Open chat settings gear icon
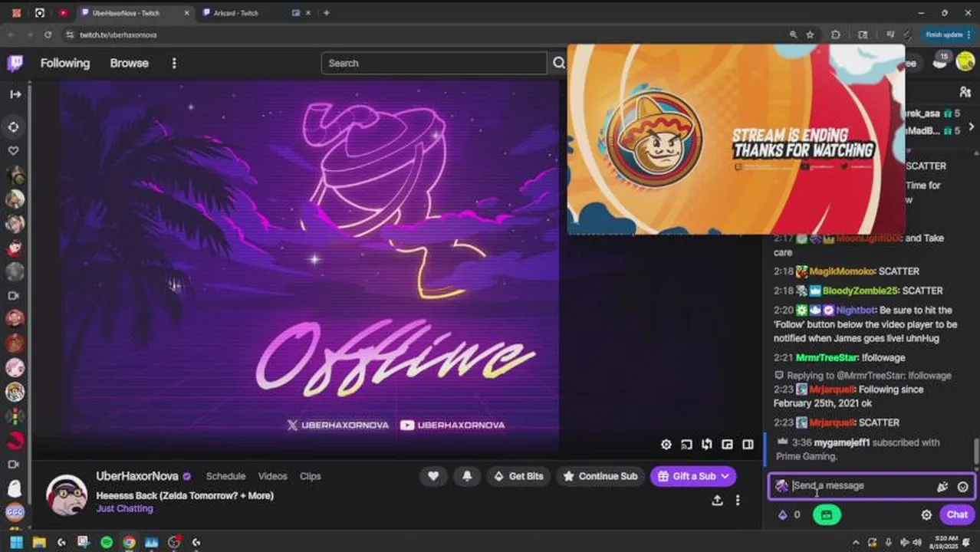Image resolution: width=980 pixels, height=552 pixels. click(926, 515)
